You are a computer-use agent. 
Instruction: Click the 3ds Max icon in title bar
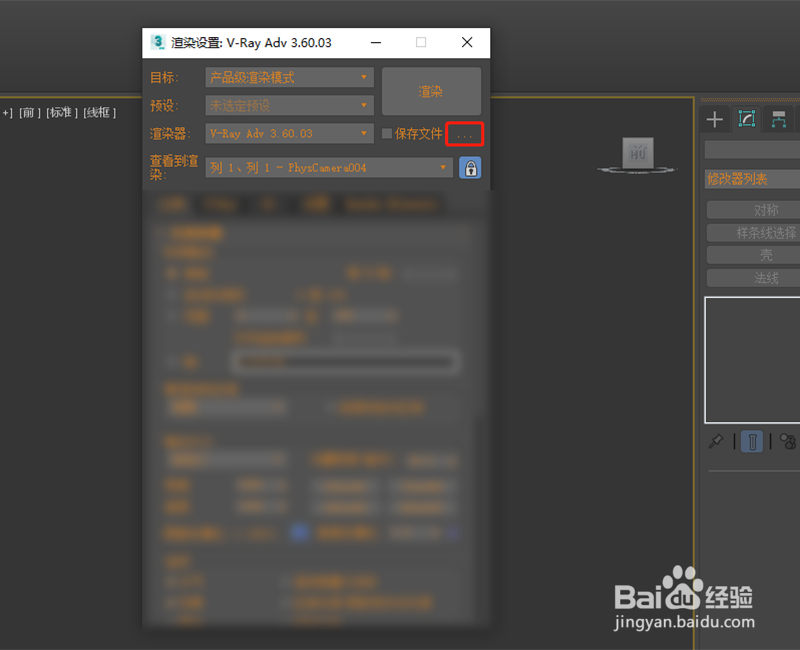[x=158, y=42]
